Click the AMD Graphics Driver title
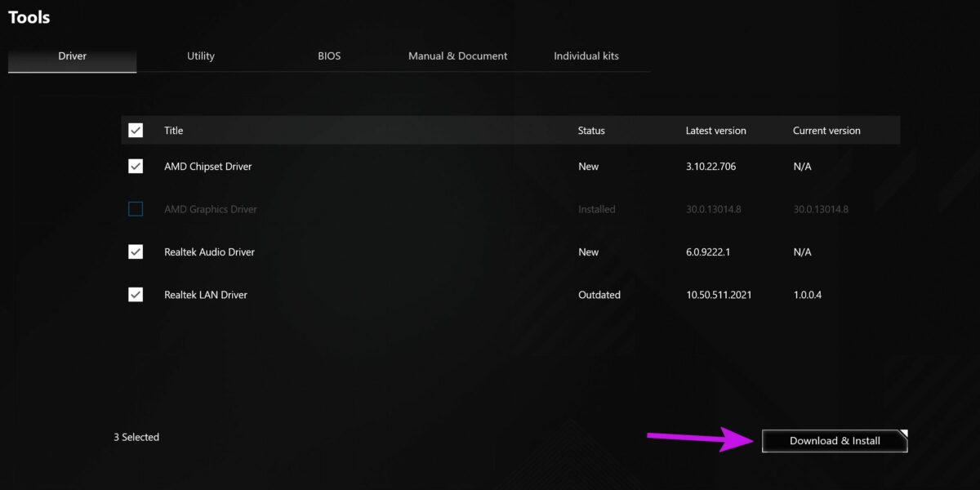 (x=210, y=209)
